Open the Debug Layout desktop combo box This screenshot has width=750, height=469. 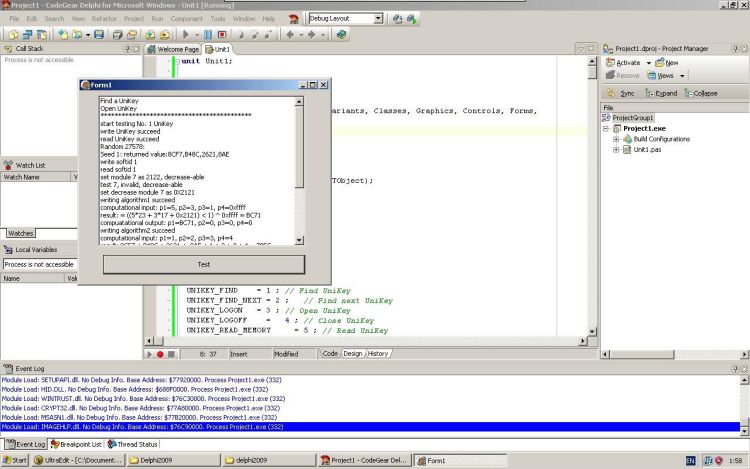(x=346, y=18)
